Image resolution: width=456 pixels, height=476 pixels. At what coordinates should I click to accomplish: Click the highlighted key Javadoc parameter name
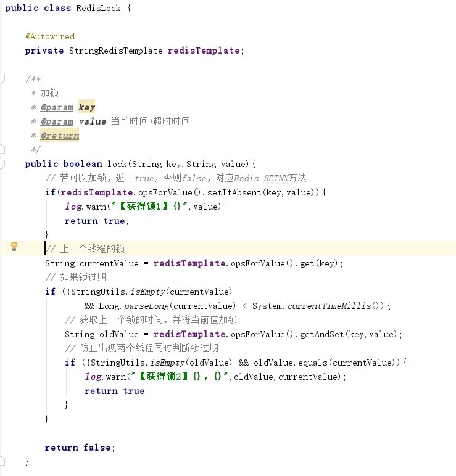pyautogui.click(x=86, y=107)
